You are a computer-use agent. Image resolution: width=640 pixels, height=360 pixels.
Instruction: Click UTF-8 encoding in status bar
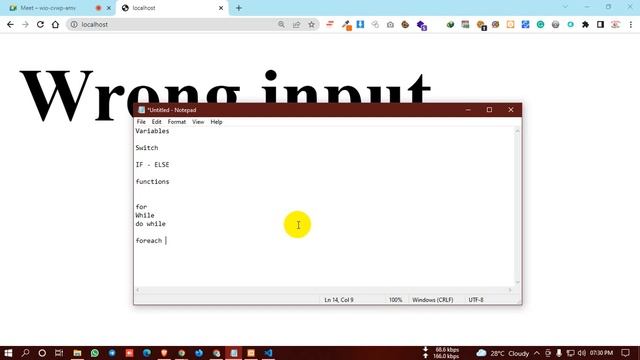[476, 300]
